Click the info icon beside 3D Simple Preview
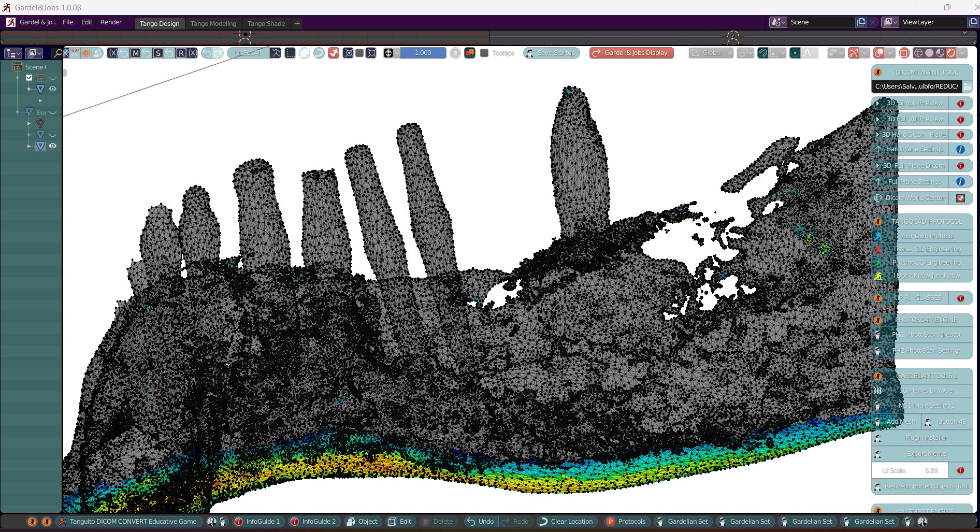Image resolution: width=980 pixels, height=532 pixels. coord(960,103)
